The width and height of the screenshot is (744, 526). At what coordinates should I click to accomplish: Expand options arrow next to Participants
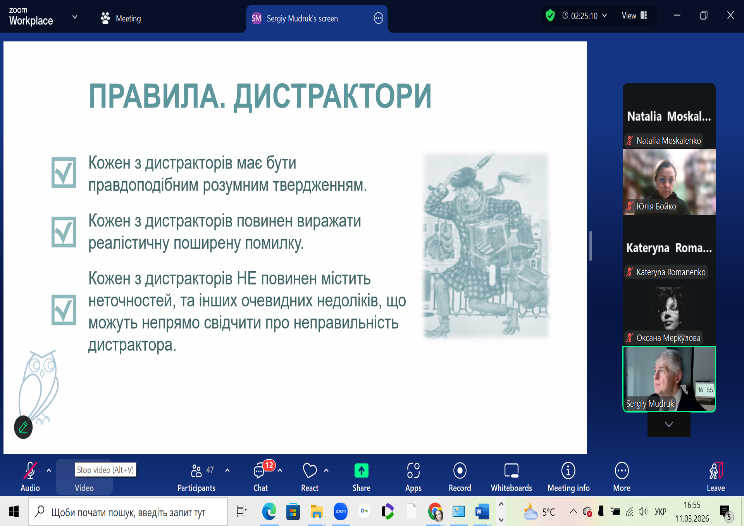point(227,469)
